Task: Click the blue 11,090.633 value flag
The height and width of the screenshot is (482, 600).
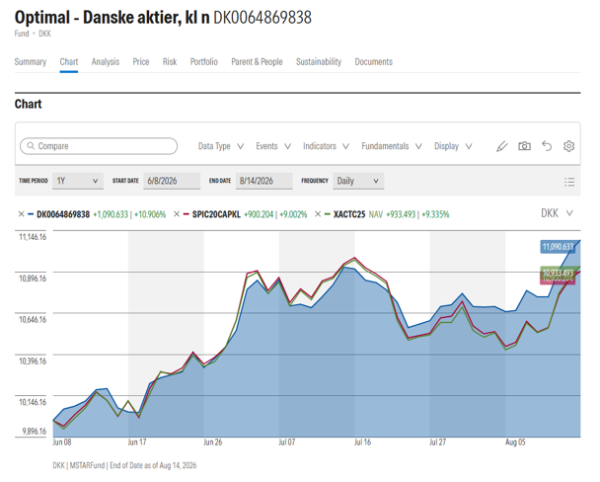Action: tap(558, 247)
